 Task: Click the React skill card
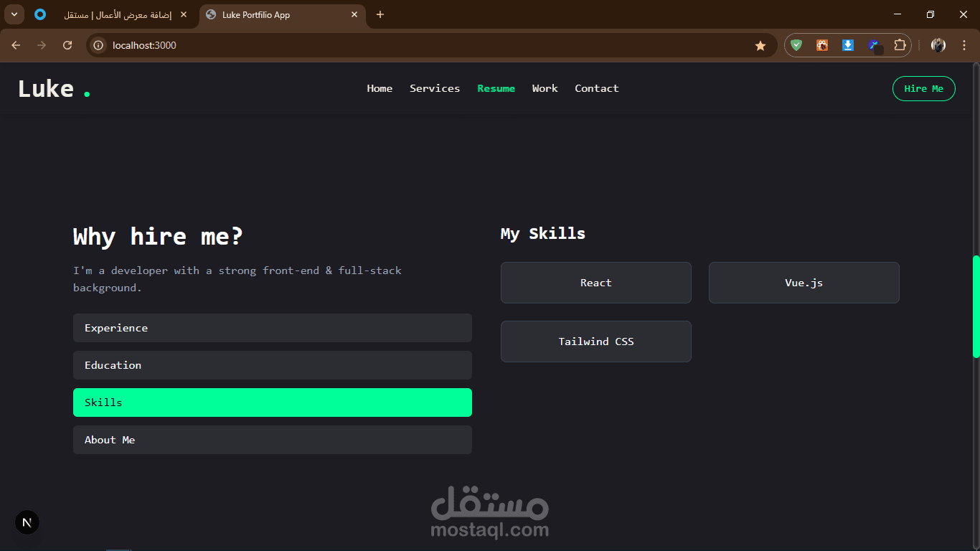pos(596,283)
